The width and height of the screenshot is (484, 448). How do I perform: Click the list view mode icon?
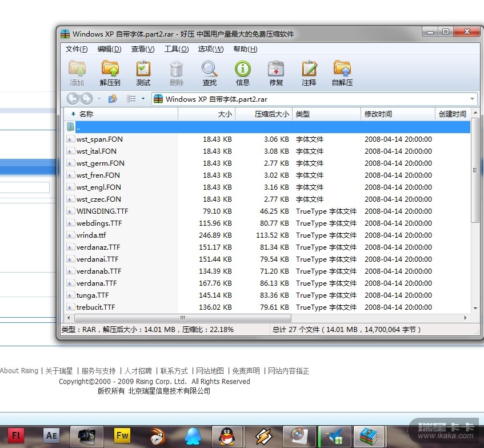pyautogui.click(x=131, y=99)
